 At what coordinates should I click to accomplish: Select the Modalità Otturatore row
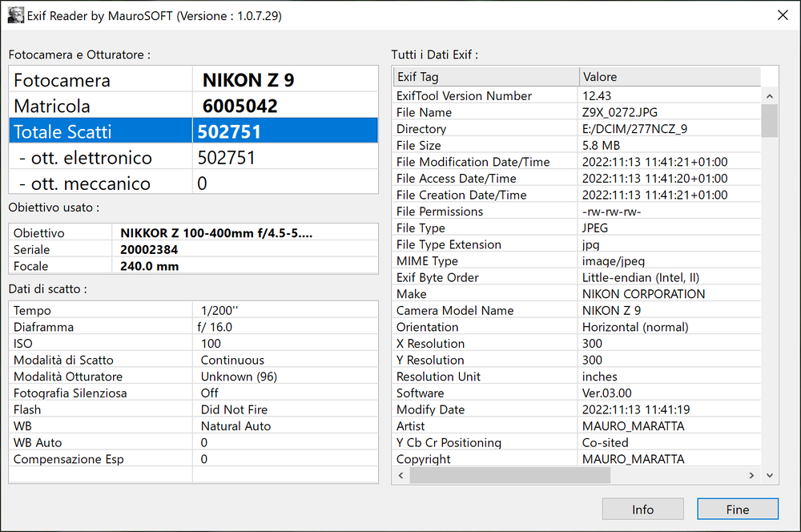194,376
